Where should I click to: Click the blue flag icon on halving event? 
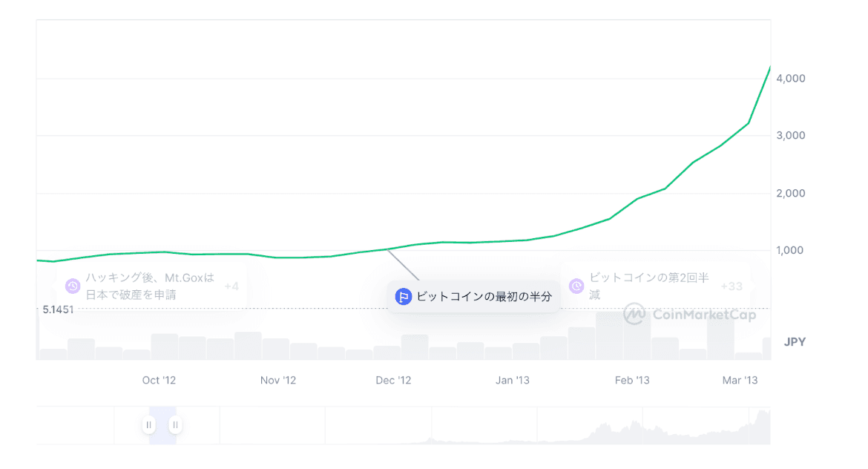click(x=403, y=297)
